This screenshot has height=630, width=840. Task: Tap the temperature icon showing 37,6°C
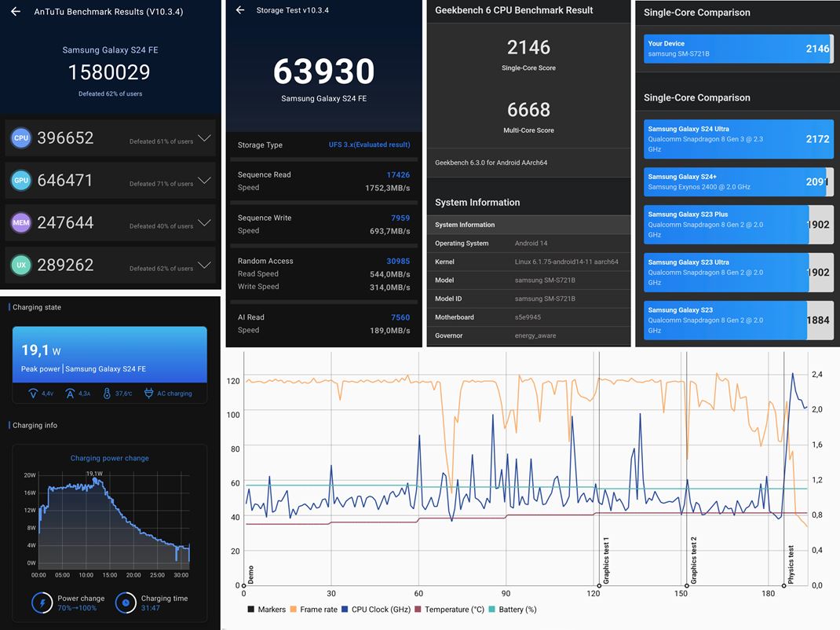107,394
